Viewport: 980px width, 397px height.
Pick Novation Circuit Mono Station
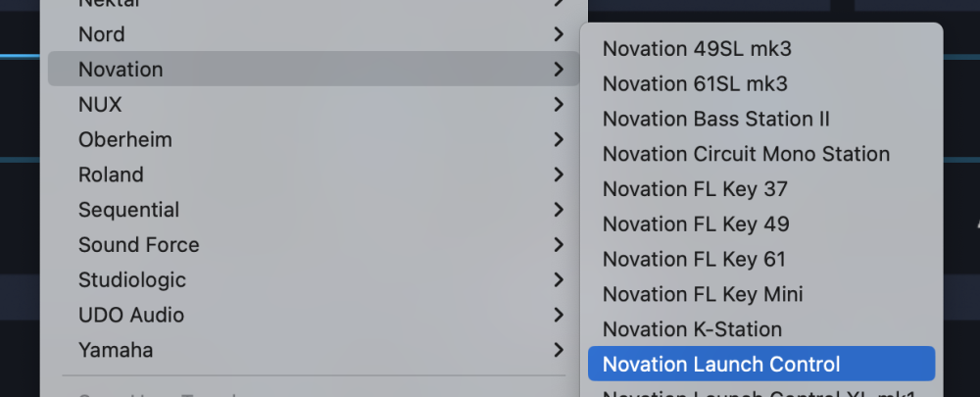click(x=746, y=154)
